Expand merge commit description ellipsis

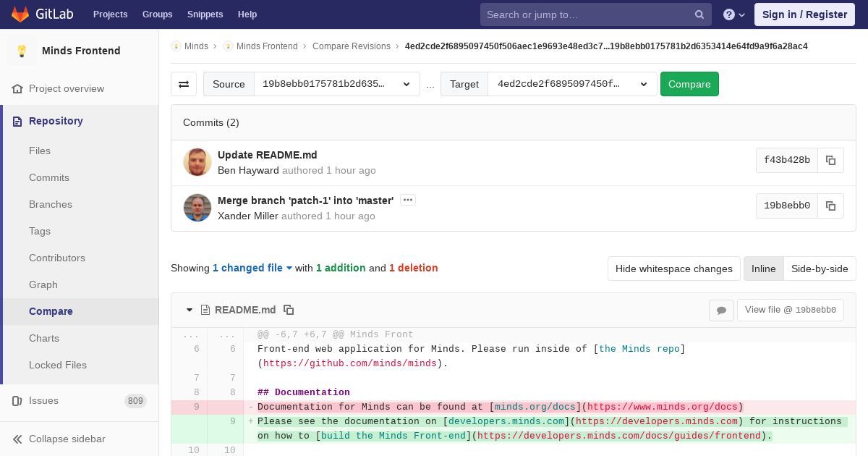click(x=408, y=200)
